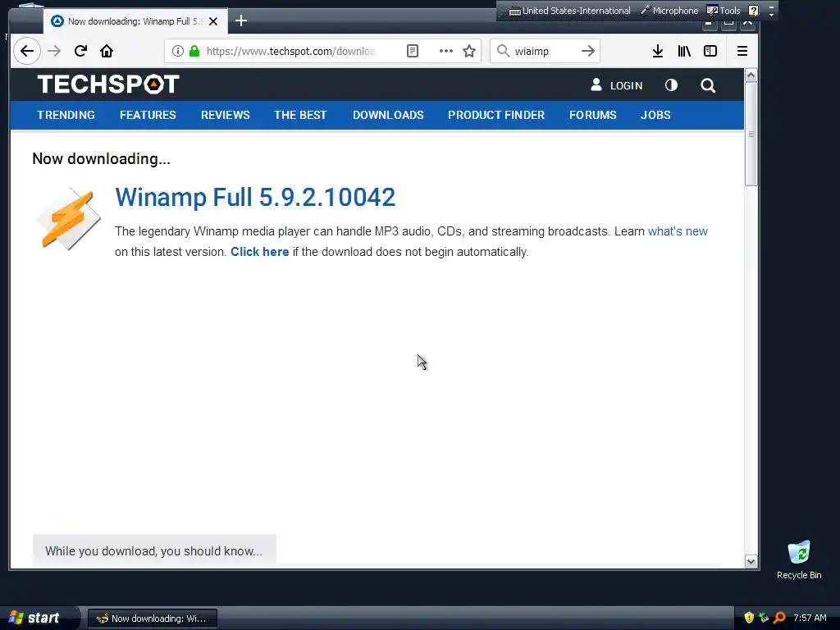
Task: Bookmark this page with the star
Action: coord(469,51)
